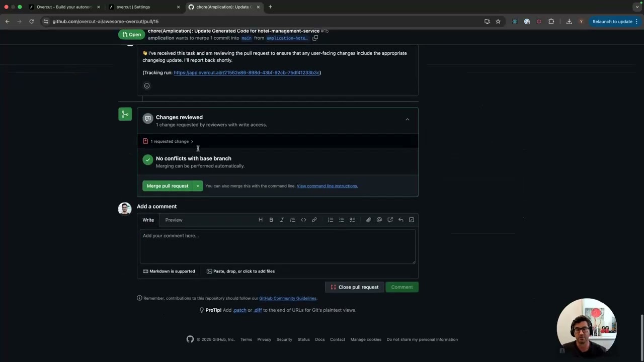Open GitHub Community Guidelines link
The image size is (644, 362).
[x=288, y=298]
